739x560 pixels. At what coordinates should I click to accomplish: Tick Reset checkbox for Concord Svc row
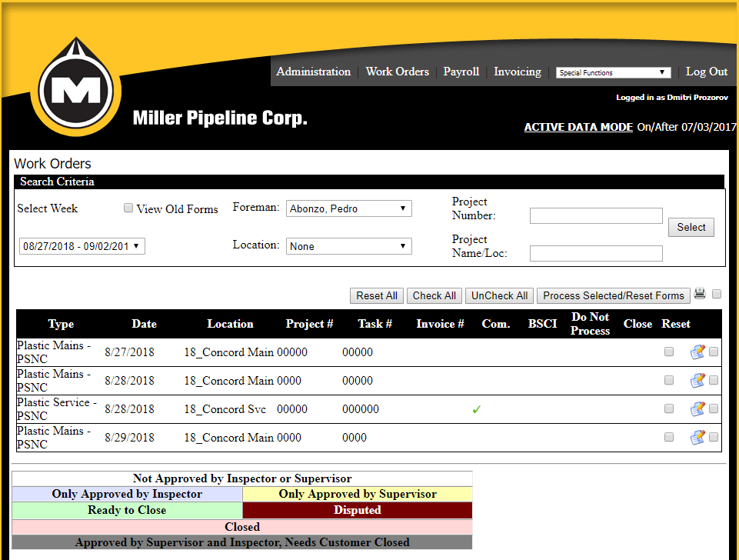tap(669, 408)
